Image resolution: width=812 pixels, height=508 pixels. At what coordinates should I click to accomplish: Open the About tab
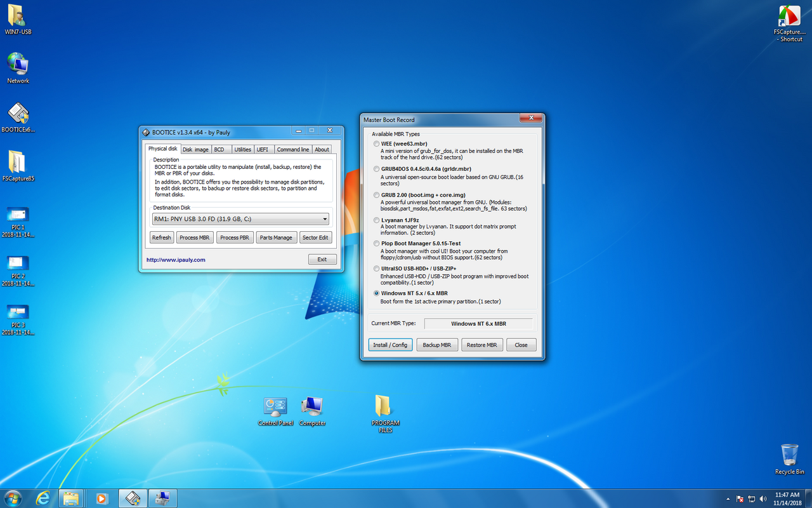[322, 149]
